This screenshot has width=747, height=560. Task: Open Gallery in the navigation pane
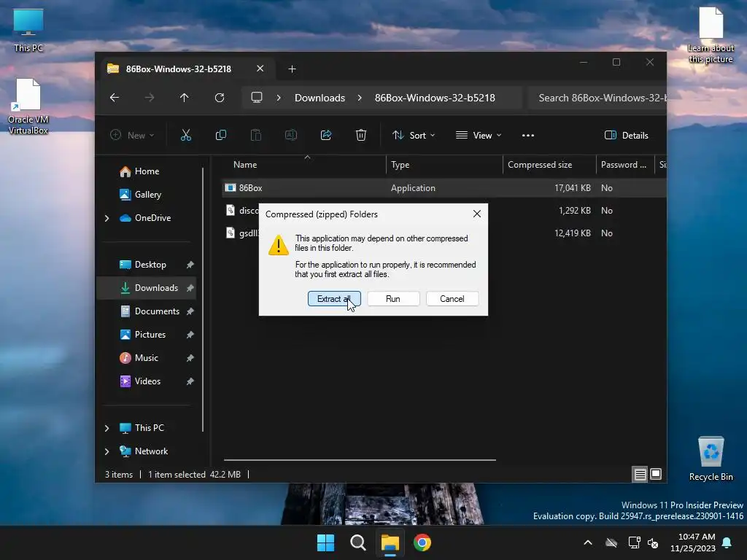coord(147,195)
